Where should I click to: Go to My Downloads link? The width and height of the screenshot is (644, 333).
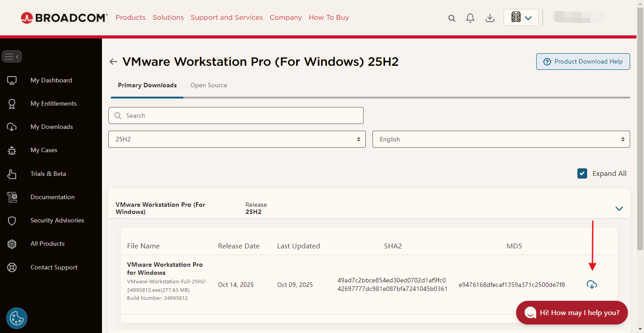click(x=52, y=127)
